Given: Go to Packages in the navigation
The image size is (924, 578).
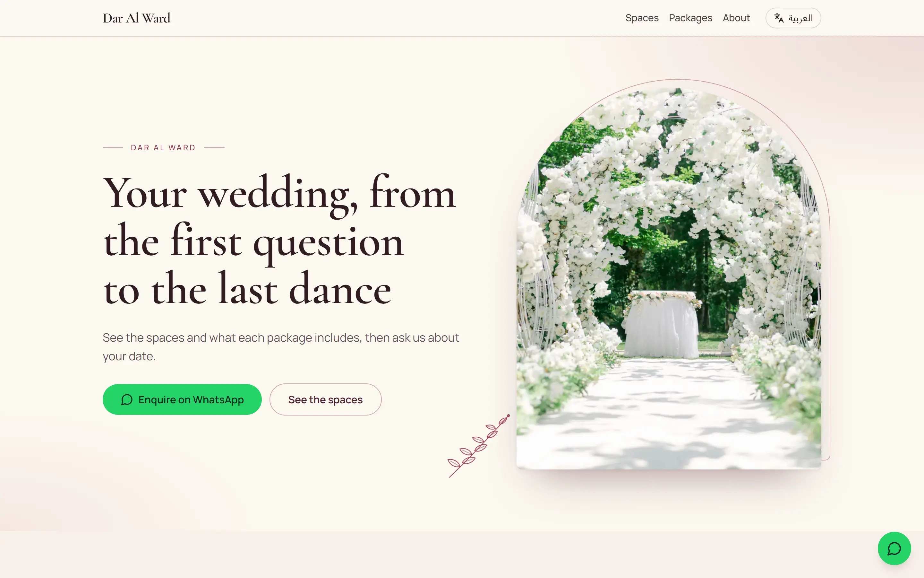Looking at the screenshot, I should (690, 18).
